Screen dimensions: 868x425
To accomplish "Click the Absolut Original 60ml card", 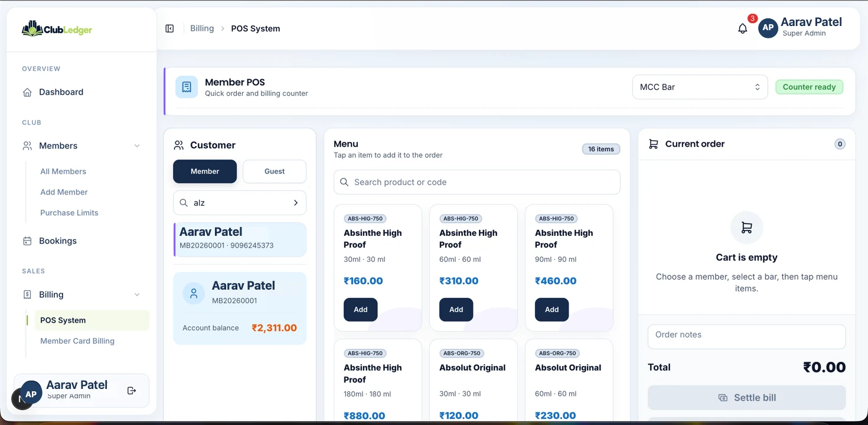I will (x=569, y=380).
